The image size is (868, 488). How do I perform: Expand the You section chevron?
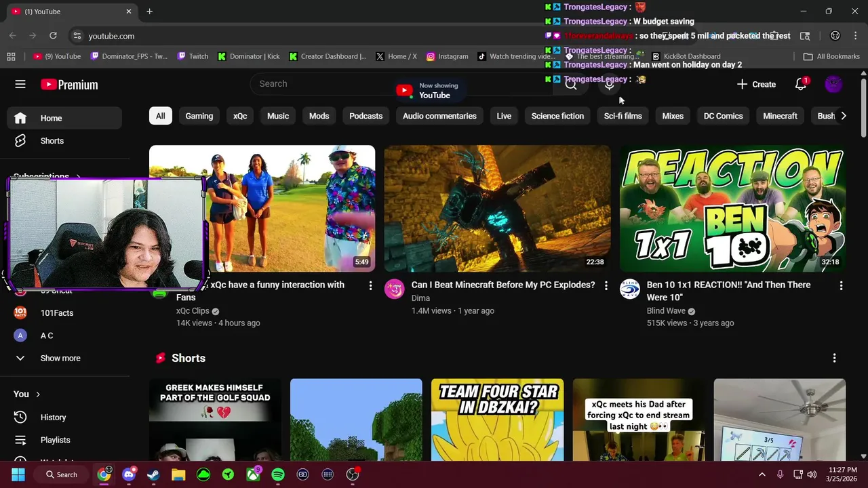38,394
